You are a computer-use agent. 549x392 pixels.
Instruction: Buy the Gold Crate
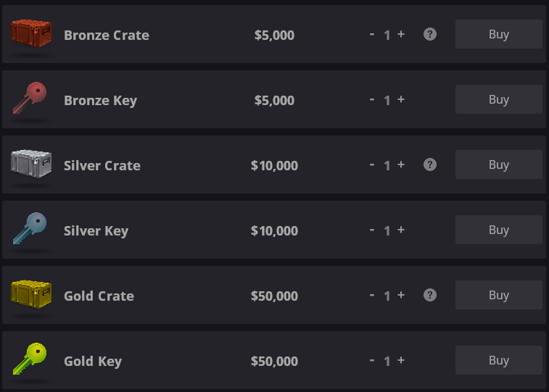(498, 295)
